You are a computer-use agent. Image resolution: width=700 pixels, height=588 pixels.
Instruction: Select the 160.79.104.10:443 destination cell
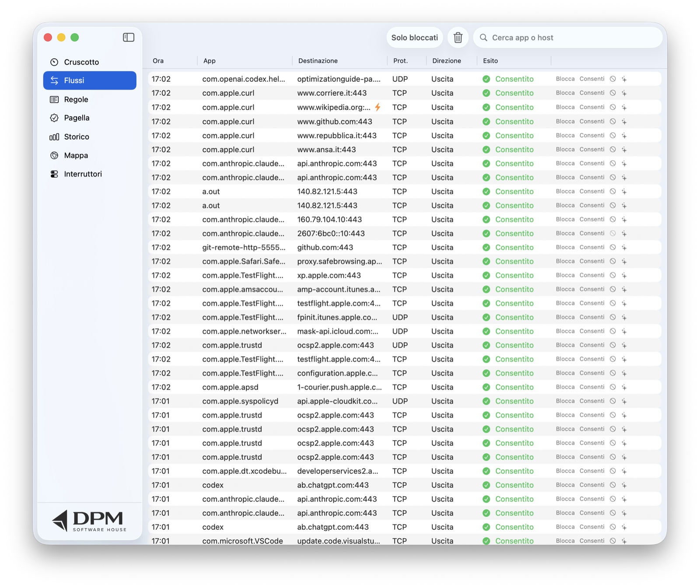[x=329, y=220]
